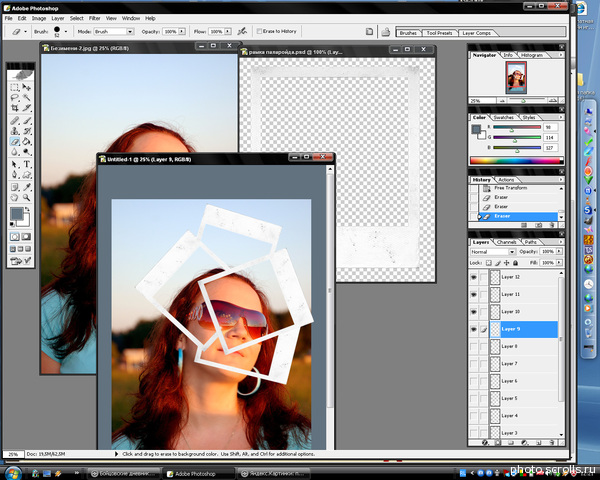Hide Layer 11 with its eye icon
This screenshot has height=480, width=600.
(x=474, y=294)
